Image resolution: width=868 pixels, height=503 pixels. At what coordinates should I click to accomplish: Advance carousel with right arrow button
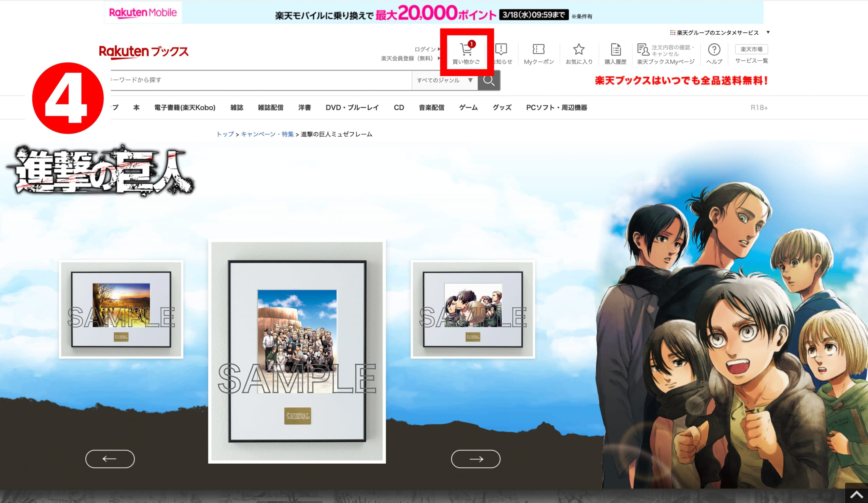tap(476, 459)
